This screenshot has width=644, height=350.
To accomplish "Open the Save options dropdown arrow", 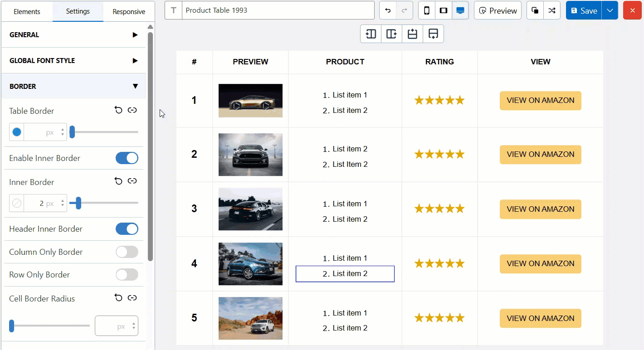I will pos(610,10).
